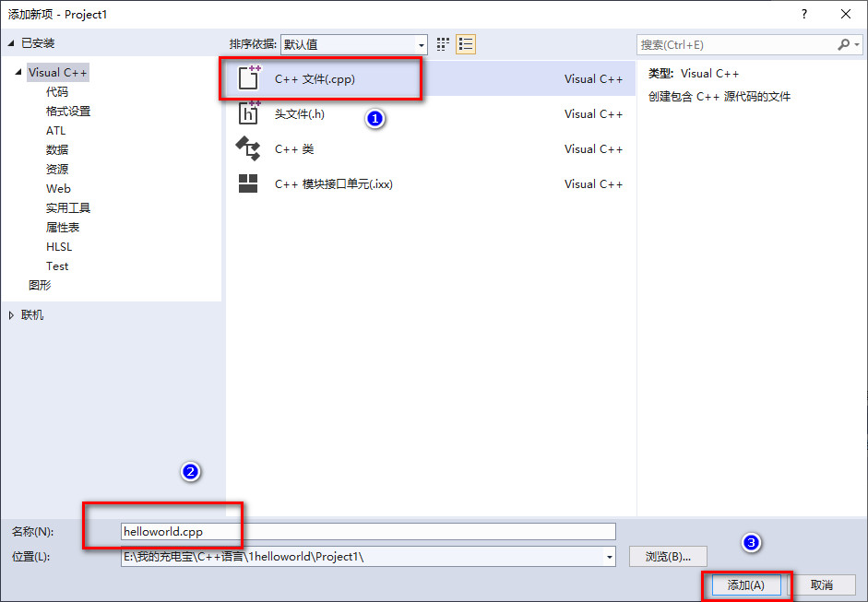Collapse the Visual C++ tree node
Image resolution: width=868 pixels, height=602 pixels.
coord(18,72)
